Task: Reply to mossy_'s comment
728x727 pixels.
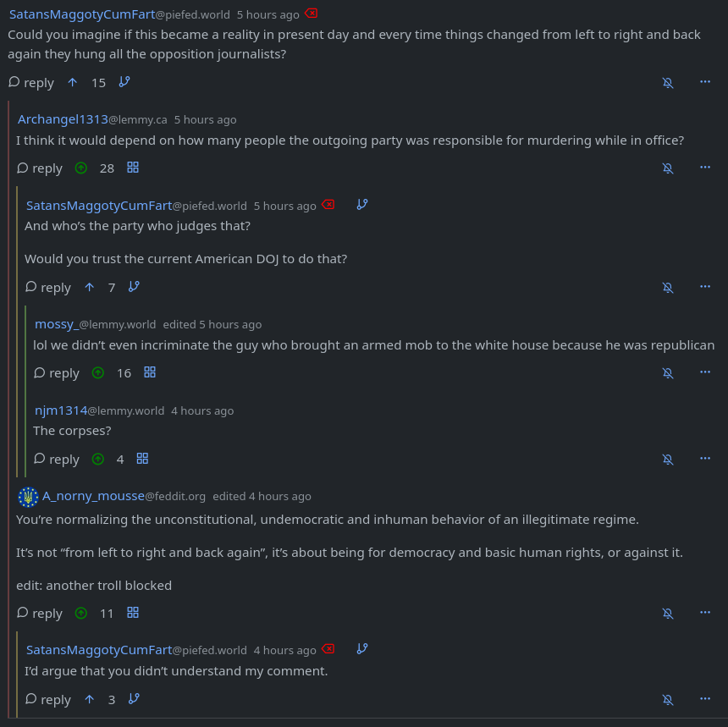Action: click(57, 373)
